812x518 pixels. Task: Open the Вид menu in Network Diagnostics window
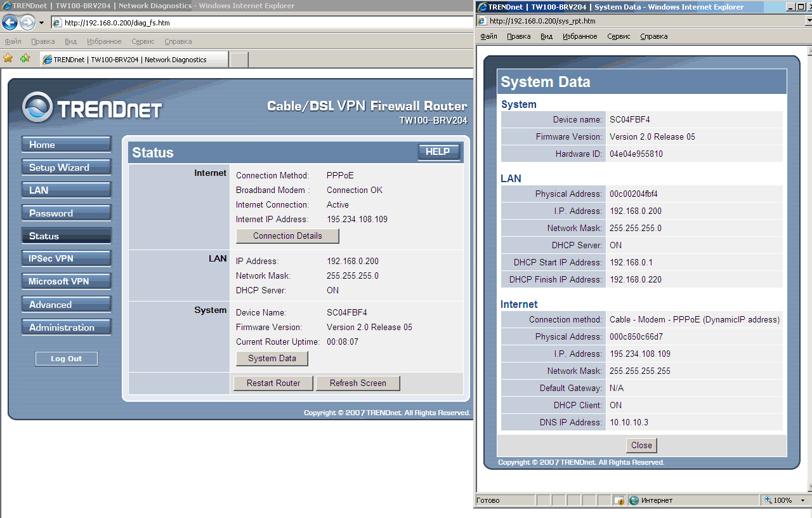(x=70, y=41)
